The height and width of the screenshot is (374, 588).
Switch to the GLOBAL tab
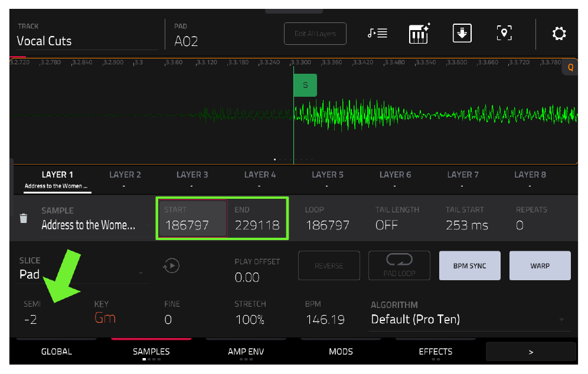(x=57, y=352)
